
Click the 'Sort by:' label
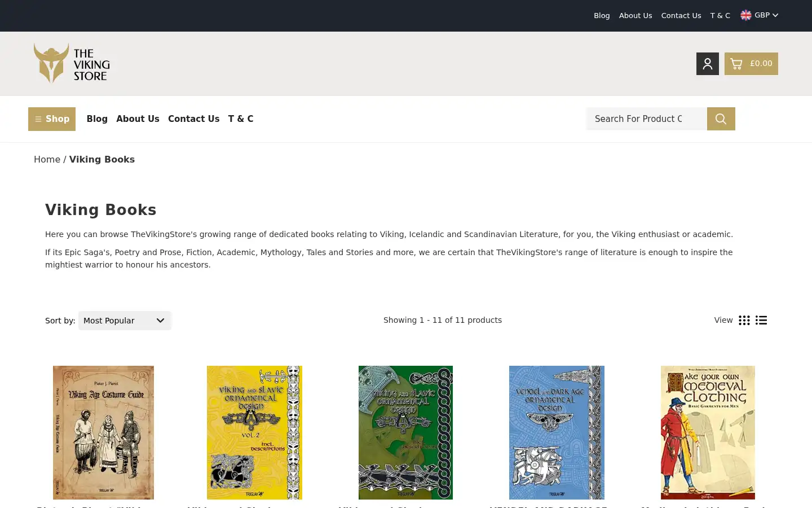point(60,321)
